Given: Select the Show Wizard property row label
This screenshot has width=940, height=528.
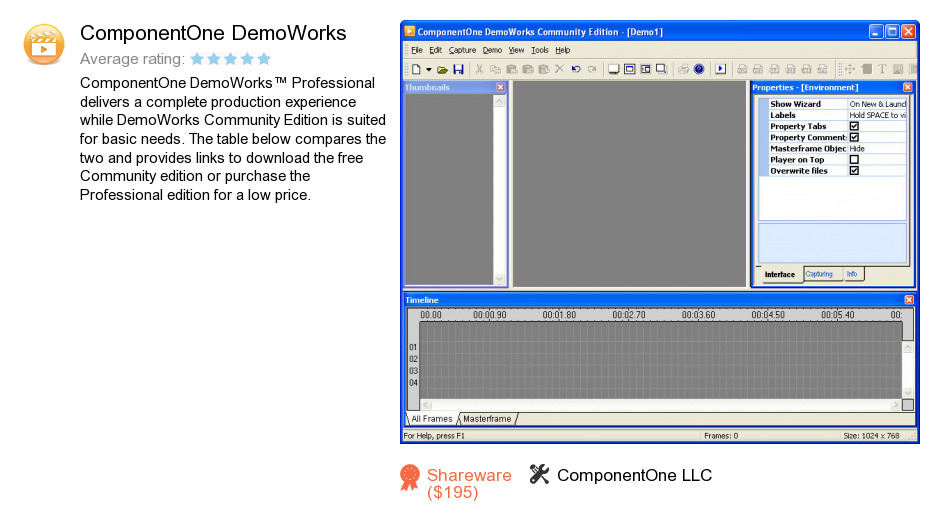Looking at the screenshot, I should (x=795, y=104).
